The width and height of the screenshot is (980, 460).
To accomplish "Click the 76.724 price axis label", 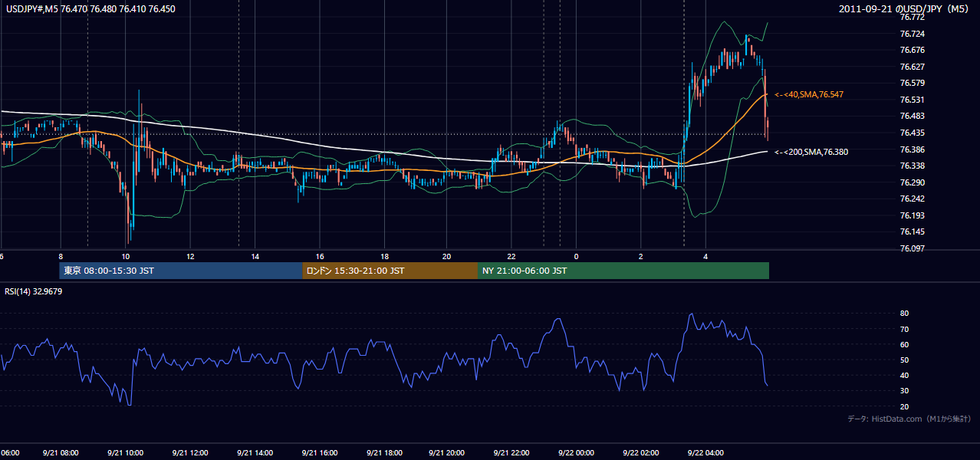I will pyautogui.click(x=912, y=34).
